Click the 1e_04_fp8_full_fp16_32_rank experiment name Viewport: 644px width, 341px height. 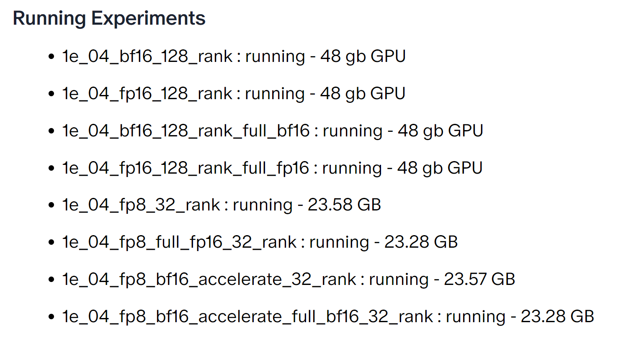[179, 242]
